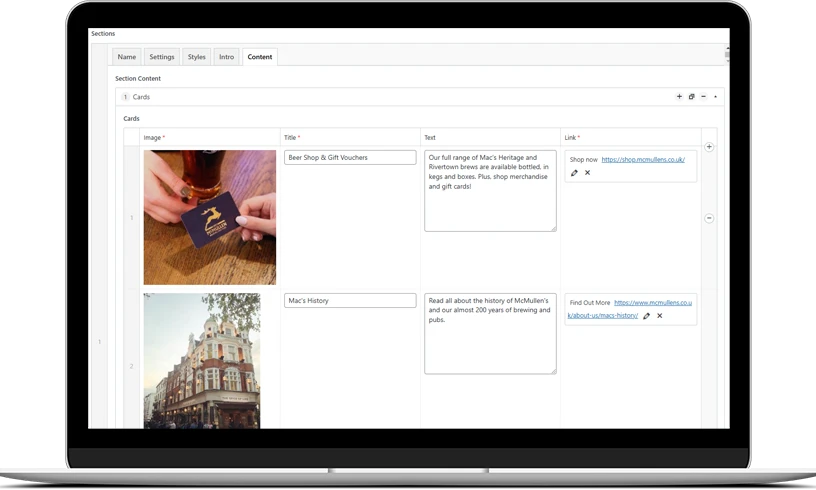Click the Link column header

(570, 138)
